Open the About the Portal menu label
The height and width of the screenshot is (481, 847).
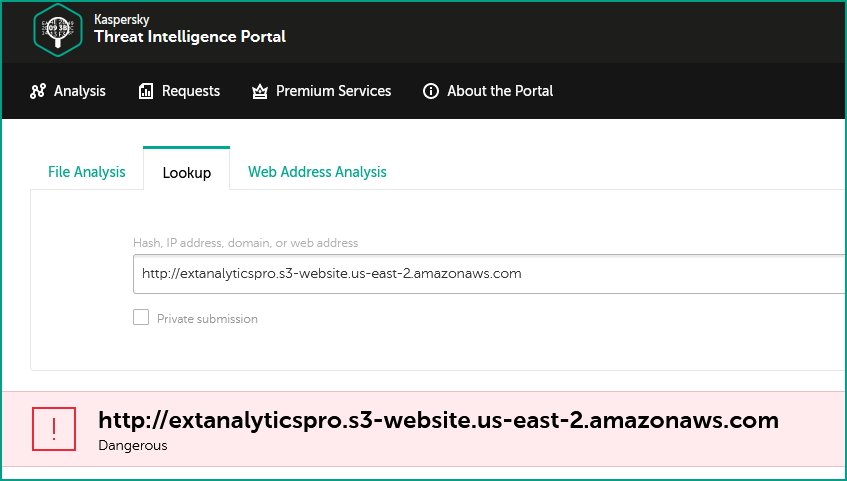500,91
